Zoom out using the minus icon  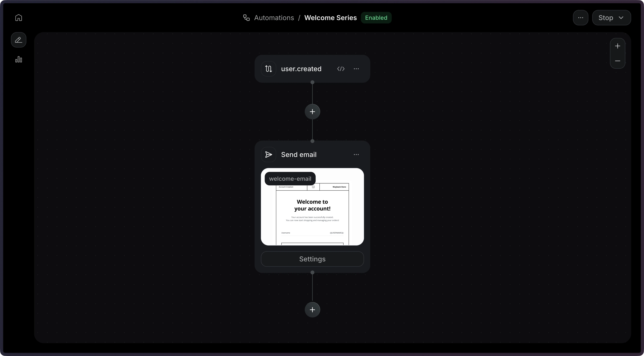point(617,61)
